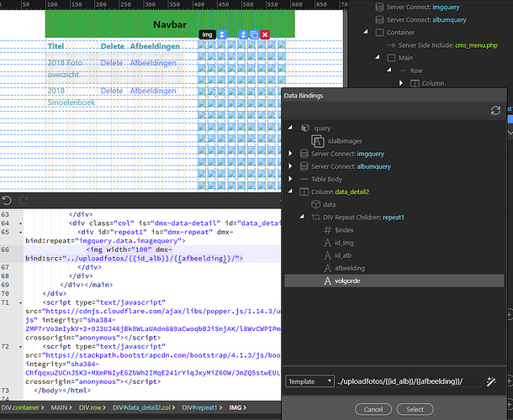Choose the afbeelding field

[x=349, y=268]
